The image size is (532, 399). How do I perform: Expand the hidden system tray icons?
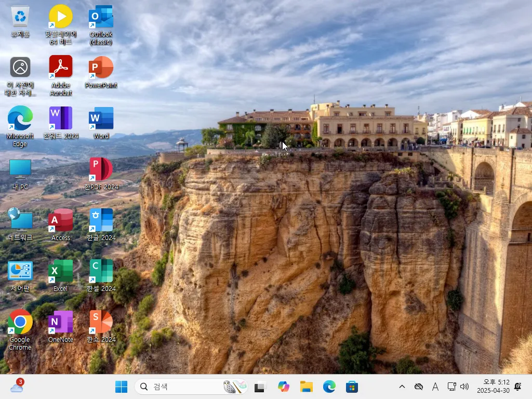402,387
